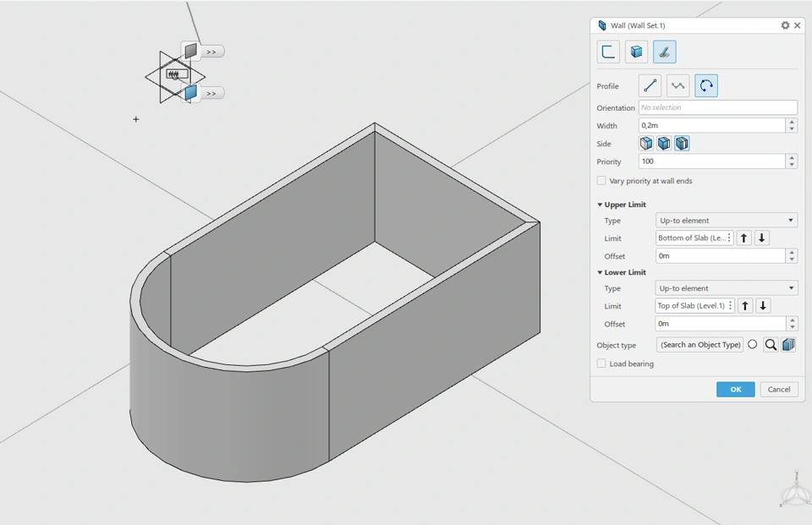The height and width of the screenshot is (525, 812).
Task: Click the sketch pencil mode icon
Action: click(x=665, y=52)
